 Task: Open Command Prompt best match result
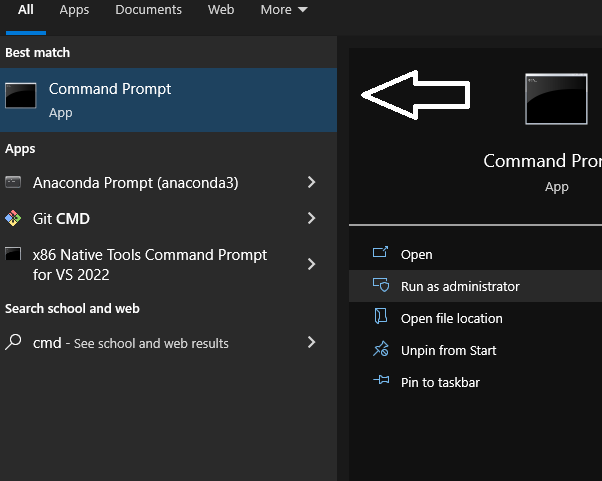168,100
